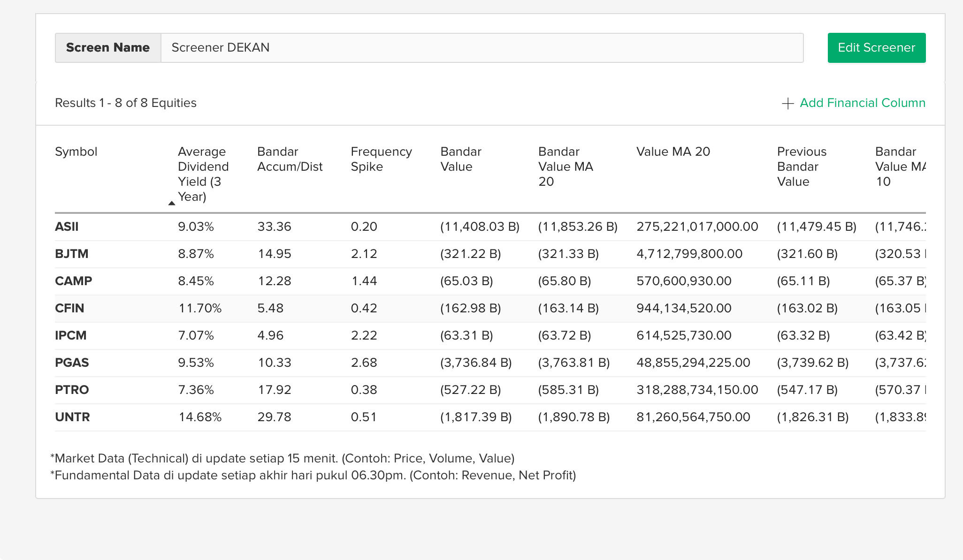Click the Screener DEKAN name field

point(482,48)
